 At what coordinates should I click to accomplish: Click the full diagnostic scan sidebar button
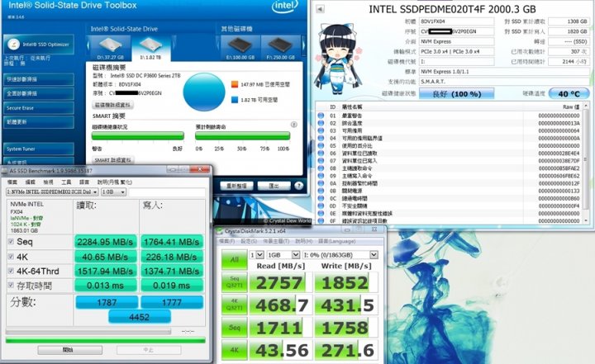[38, 93]
